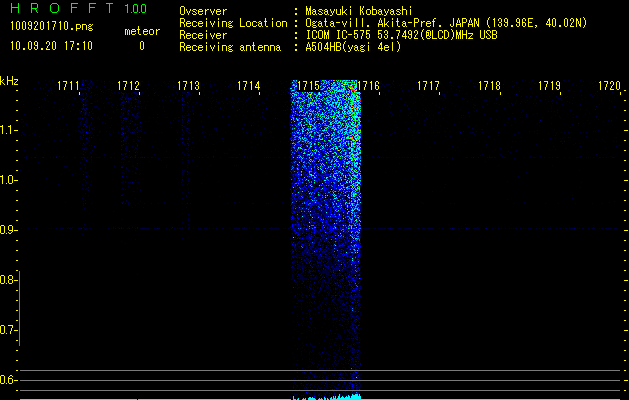This screenshot has height=400, width=629.
Task: Click the meteor count label
Action: (142, 31)
